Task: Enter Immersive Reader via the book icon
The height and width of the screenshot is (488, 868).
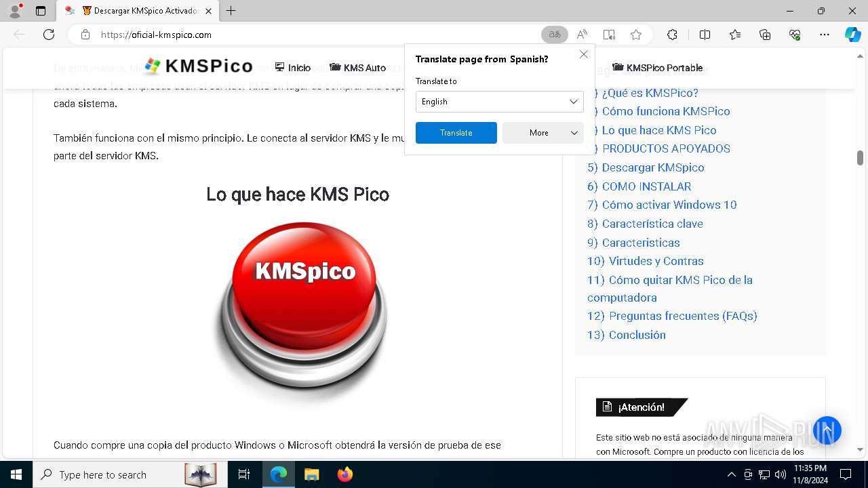Action: click(609, 35)
